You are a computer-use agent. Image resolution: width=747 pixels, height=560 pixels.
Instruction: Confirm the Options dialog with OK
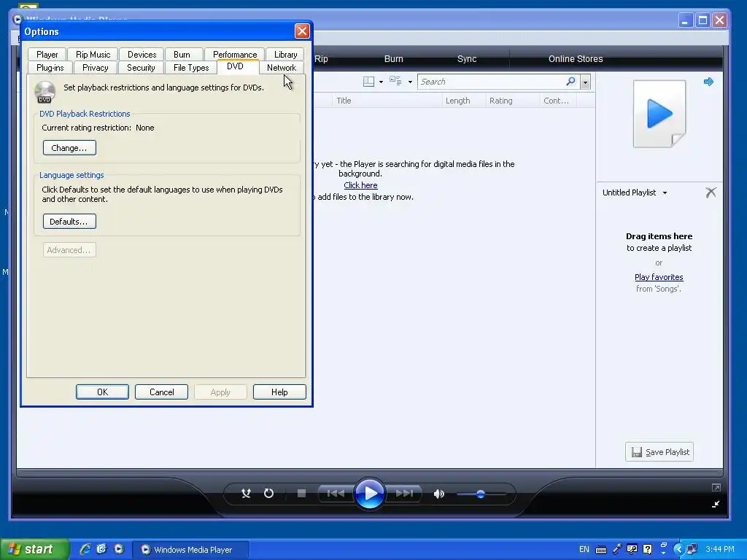[x=102, y=392]
